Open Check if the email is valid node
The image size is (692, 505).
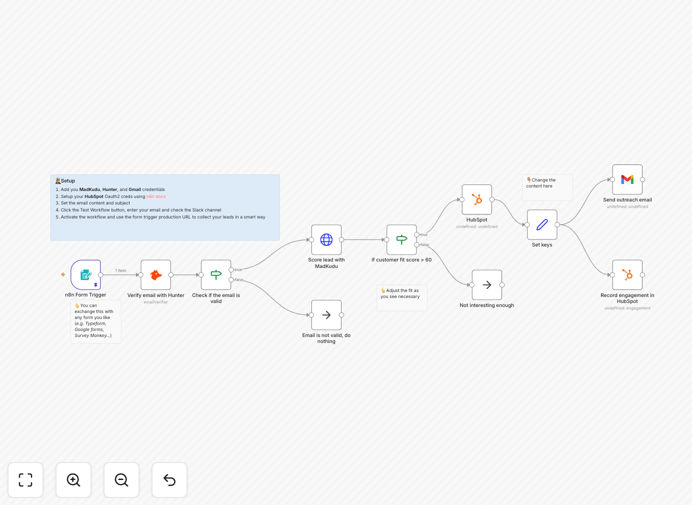pyautogui.click(x=216, y=275)
